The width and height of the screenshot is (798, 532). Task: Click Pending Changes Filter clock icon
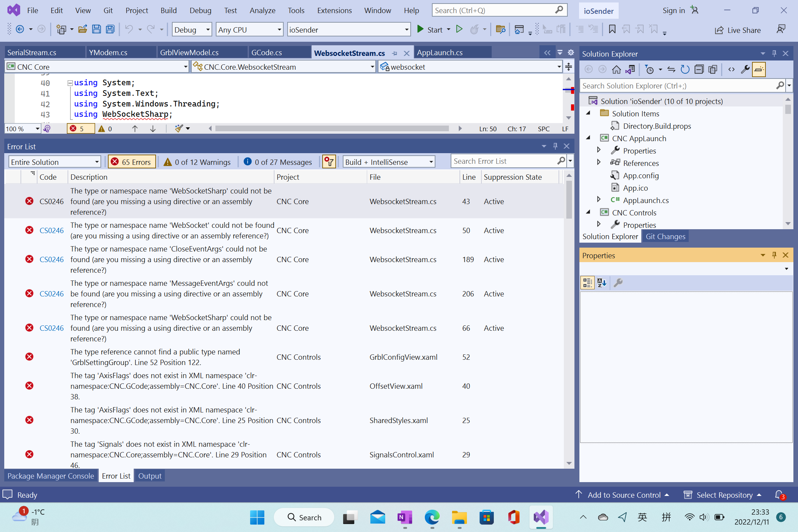[x=649, y=69]
